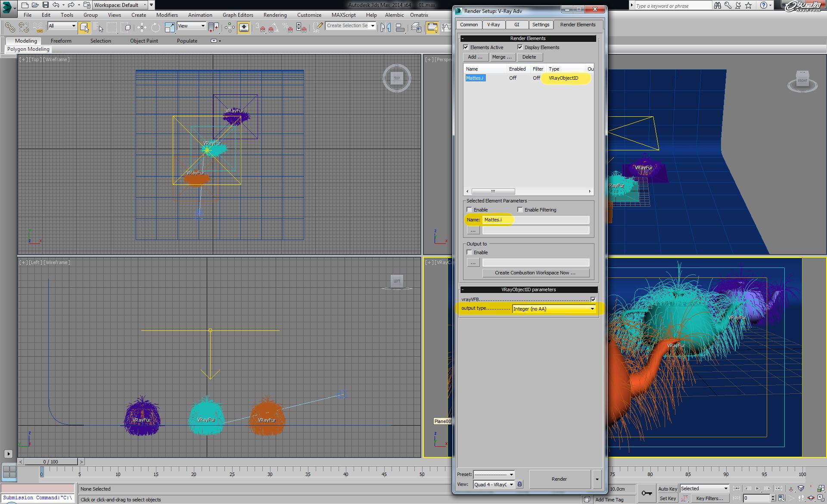The width and height of the screenshot is (827, 504).
Task: Open the Selected key filter dropdown
Action: (x=704, y=488)
